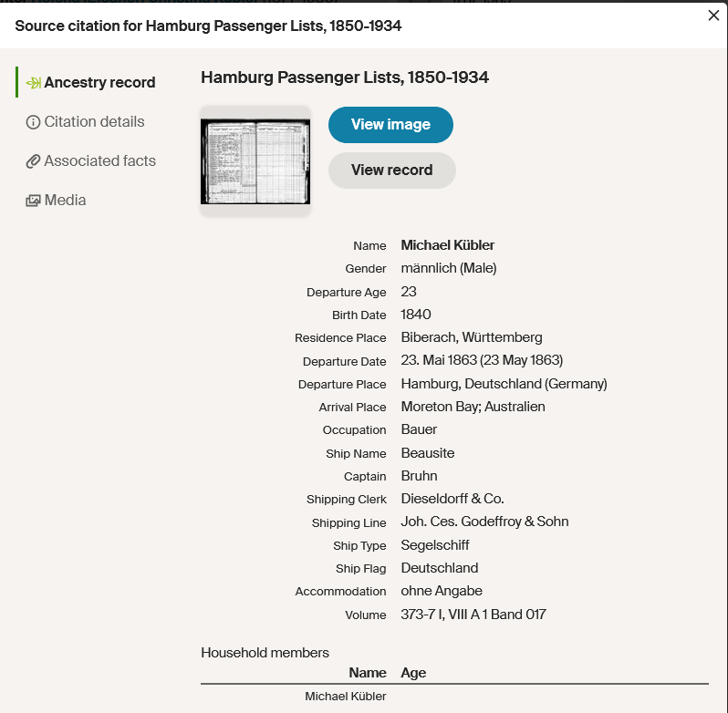Open the Associated facts tab
728x713 pixels.
click(99, 161)
